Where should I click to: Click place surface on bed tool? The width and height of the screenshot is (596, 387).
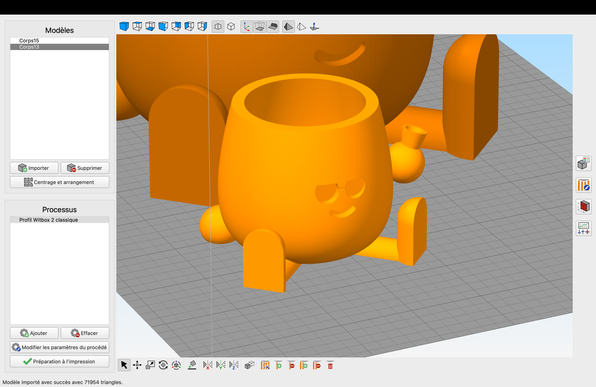(x=192, y=365)
